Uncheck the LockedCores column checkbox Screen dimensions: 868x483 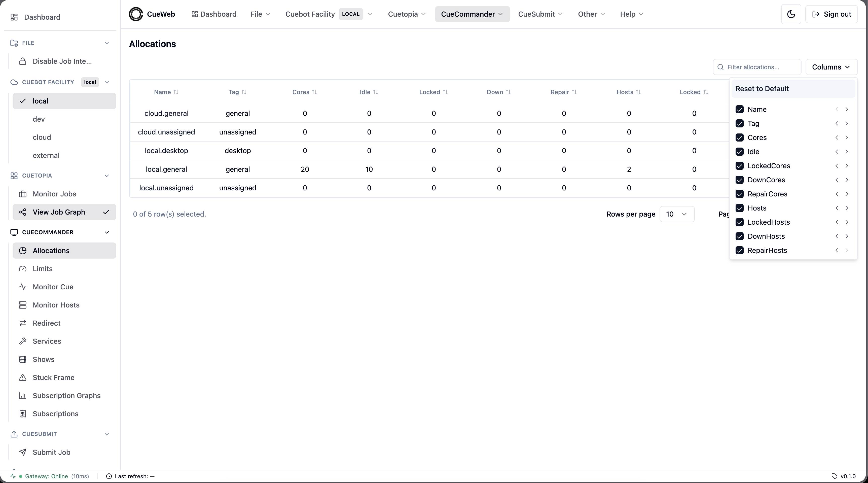pos(740,166)
